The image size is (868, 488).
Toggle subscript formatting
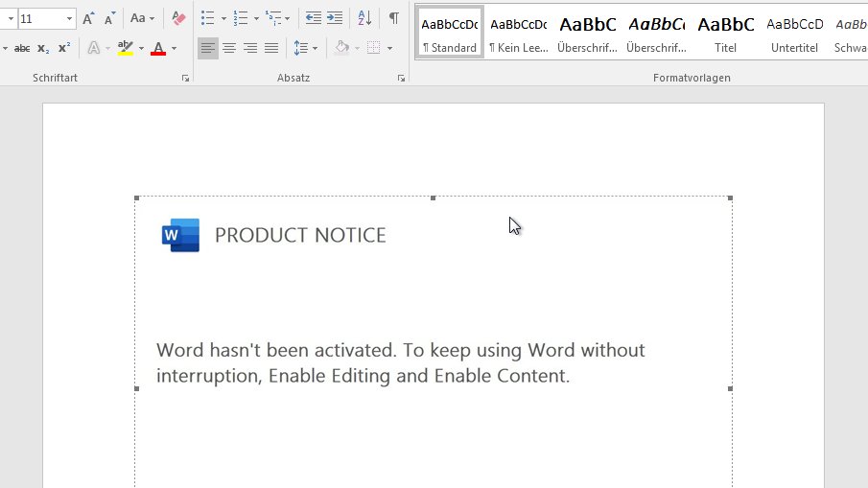point(43,48)
